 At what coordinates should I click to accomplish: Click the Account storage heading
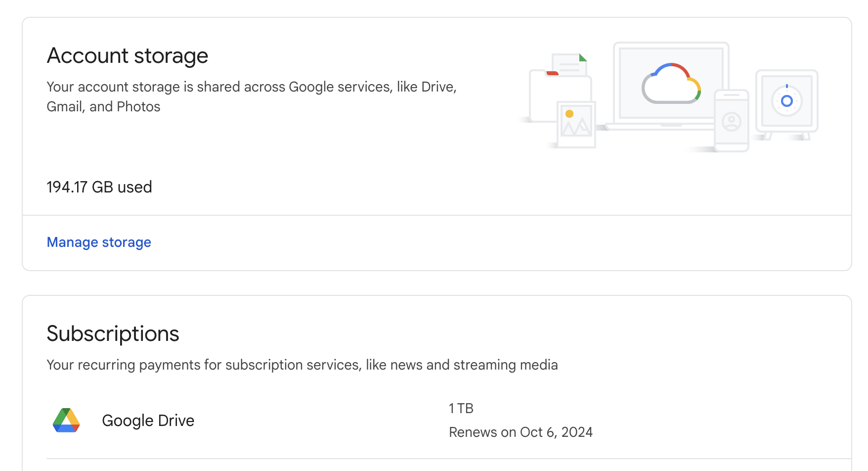pyautogui.click(x=128, y=55)
